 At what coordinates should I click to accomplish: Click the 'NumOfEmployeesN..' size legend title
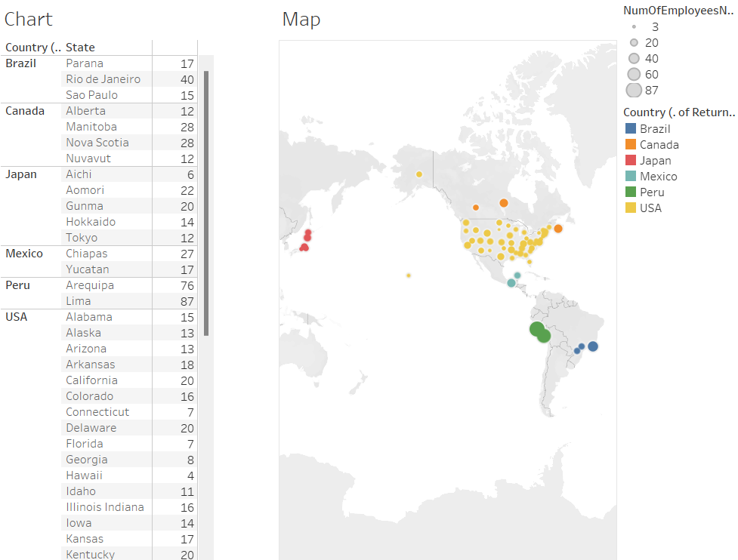678,11
